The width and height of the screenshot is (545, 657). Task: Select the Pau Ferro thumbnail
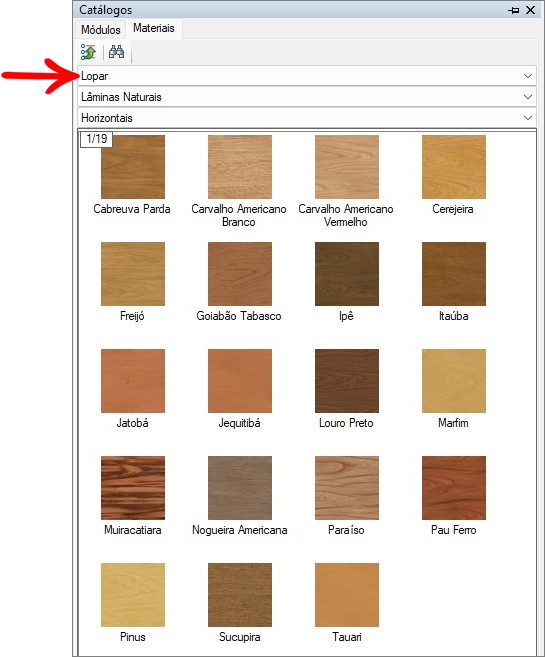point(454,488)
